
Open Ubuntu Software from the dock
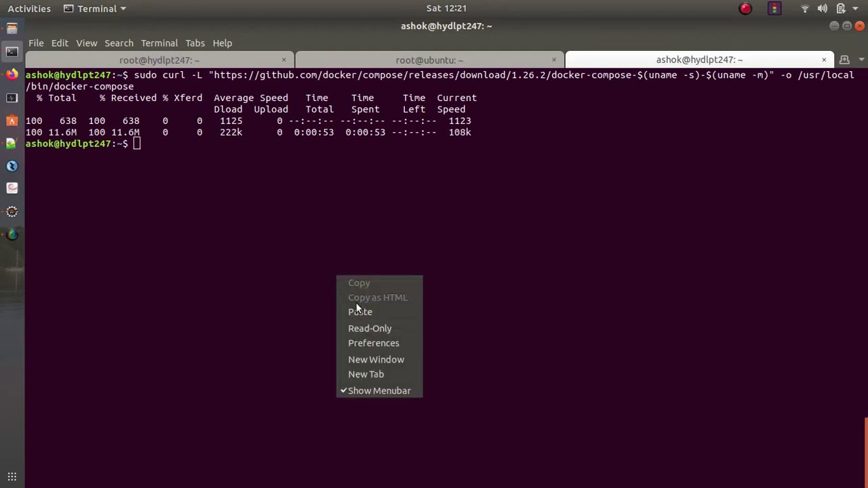point(12,121)
